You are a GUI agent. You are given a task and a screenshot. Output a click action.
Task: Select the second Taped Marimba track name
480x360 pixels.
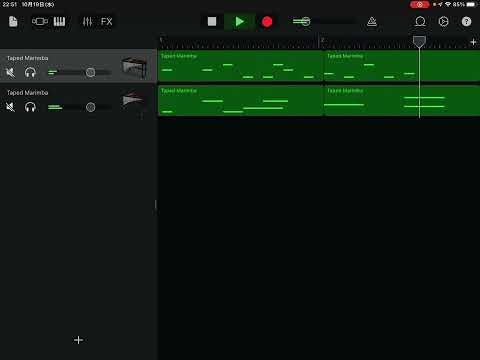(28, 93)
